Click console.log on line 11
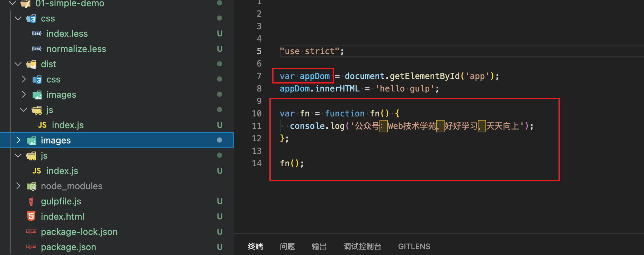The height and width of the screenshot is (255, 644). click(317, 126)
